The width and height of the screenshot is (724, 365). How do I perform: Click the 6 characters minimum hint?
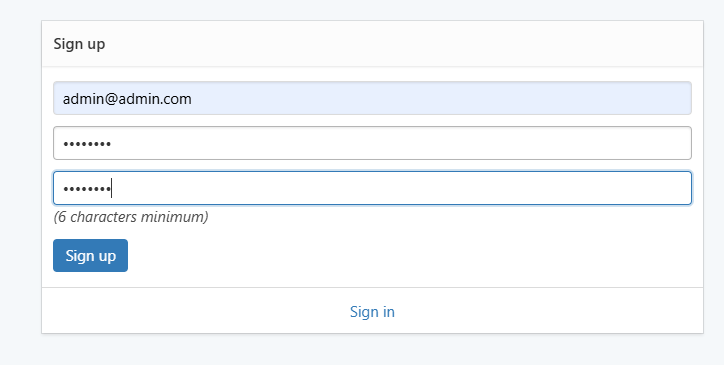131,217
